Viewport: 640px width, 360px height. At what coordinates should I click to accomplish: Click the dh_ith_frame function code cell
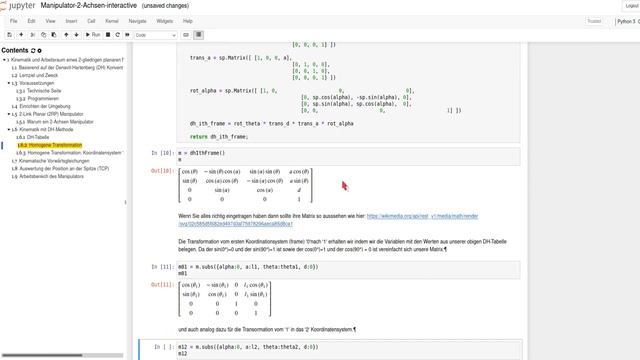[x=349, y=92]
